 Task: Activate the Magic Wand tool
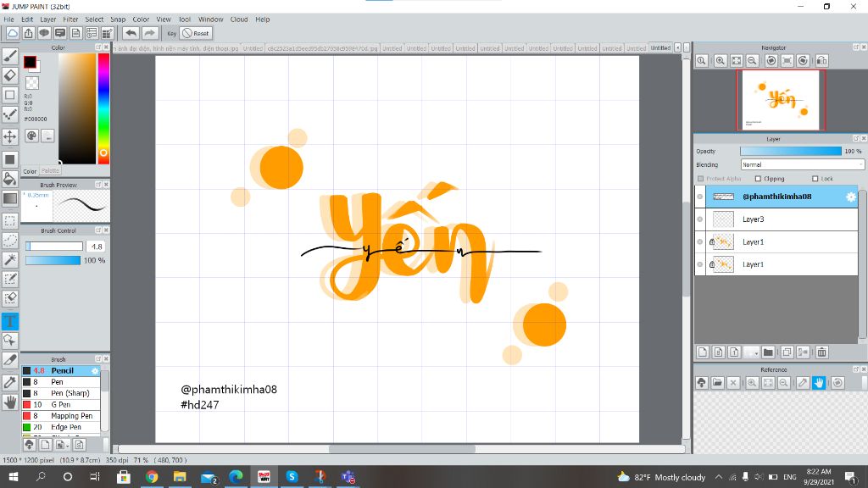coord(10,260)
